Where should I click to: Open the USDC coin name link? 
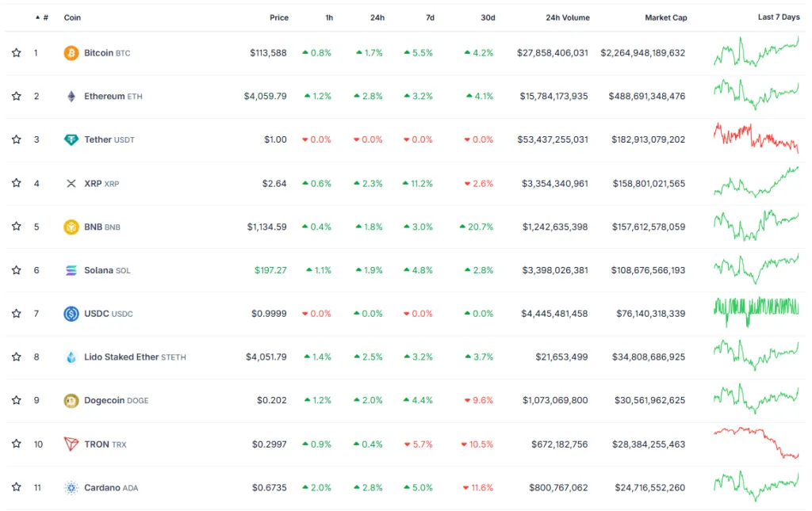pyautogui.click(x=96, y=314)
